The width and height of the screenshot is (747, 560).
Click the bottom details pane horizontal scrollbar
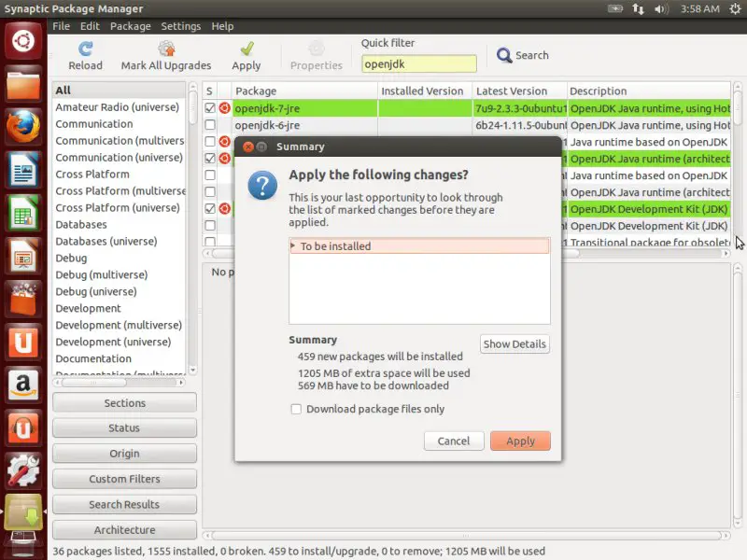(x=465, y=536)
